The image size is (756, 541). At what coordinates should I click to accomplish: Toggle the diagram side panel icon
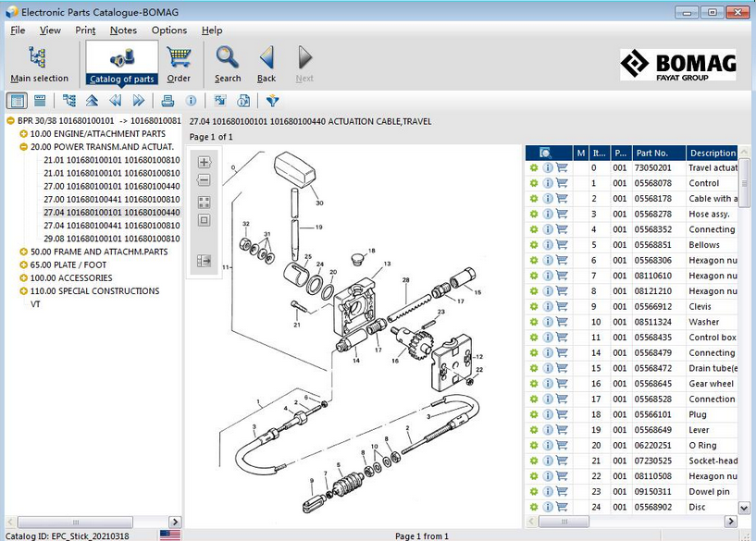click(204, 261)
